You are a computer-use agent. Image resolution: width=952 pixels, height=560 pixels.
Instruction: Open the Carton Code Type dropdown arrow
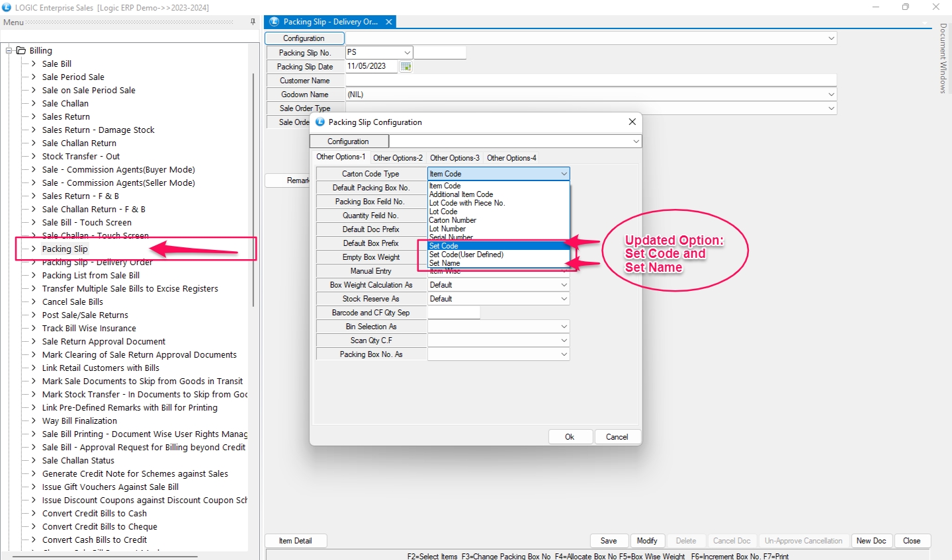[x=564, y=174]
